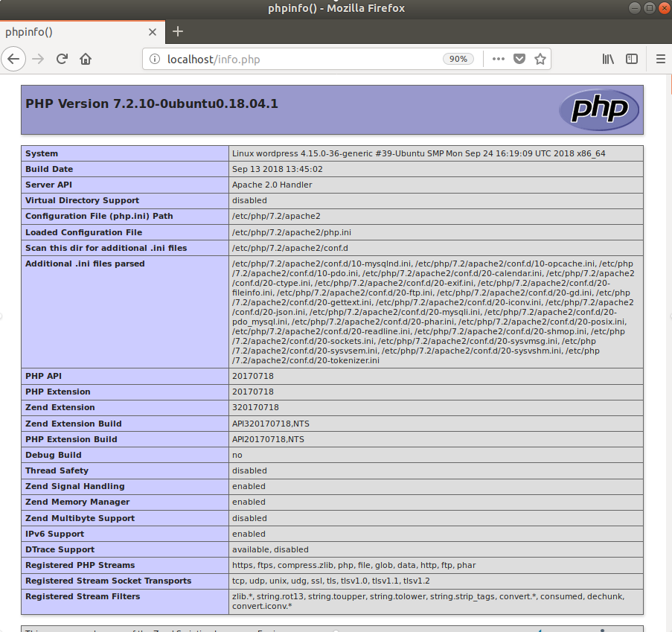Click the Registered Stream Filters label
The image size is (672, 632).
click(x=83, y=596)
